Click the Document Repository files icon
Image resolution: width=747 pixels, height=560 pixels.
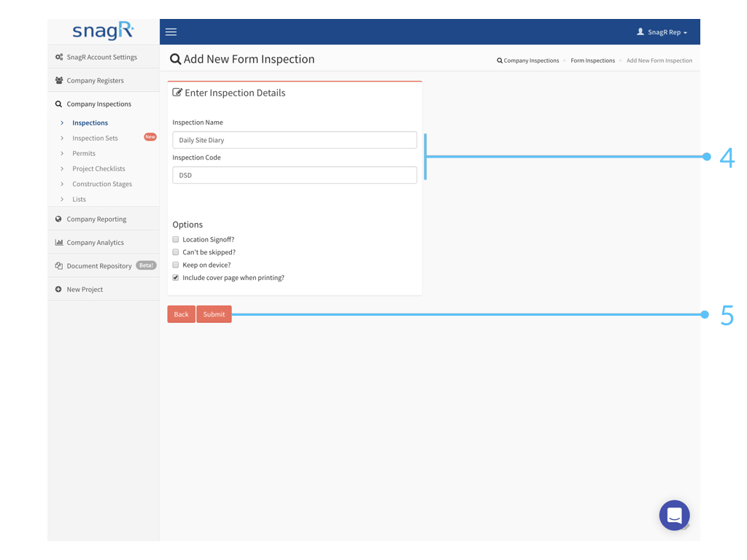59,265
